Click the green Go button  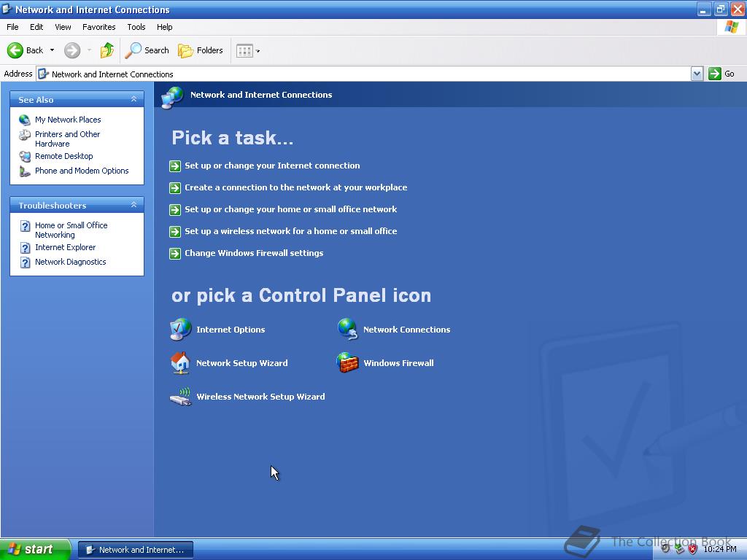(x=721, y=74)
